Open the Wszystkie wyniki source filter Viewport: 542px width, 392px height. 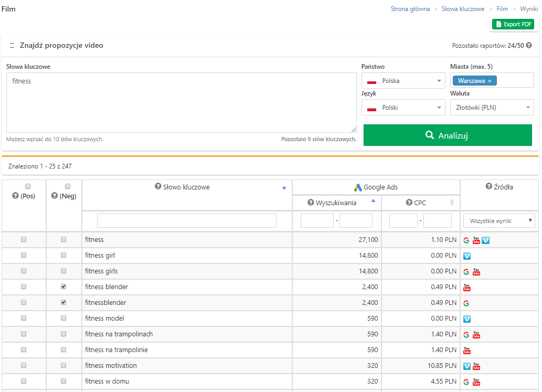[x=498, y=221]
